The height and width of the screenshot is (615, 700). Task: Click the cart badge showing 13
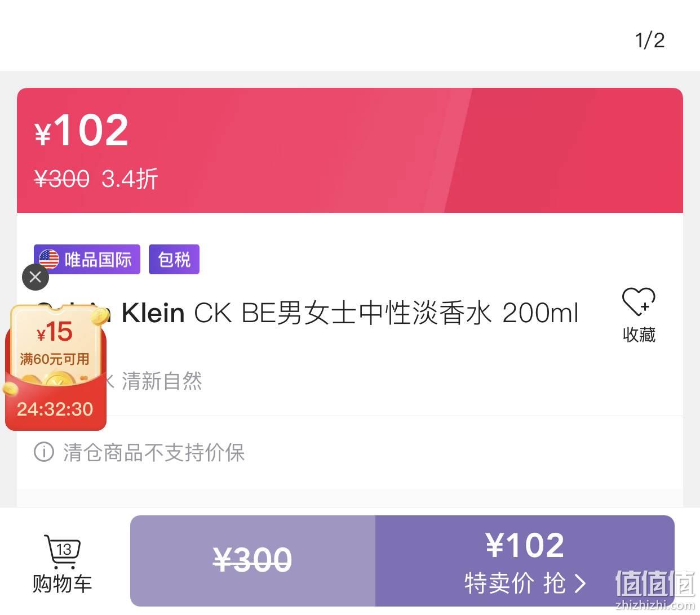click(x=64, y=549)
